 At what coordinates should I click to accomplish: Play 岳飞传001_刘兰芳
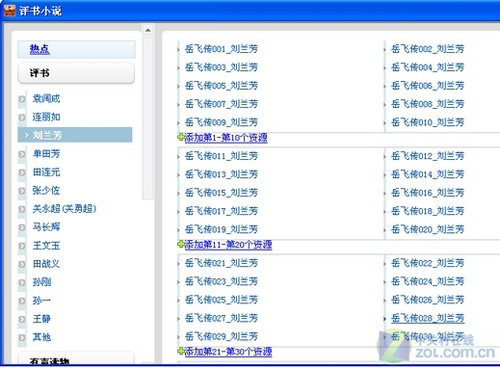coord(221,49)
